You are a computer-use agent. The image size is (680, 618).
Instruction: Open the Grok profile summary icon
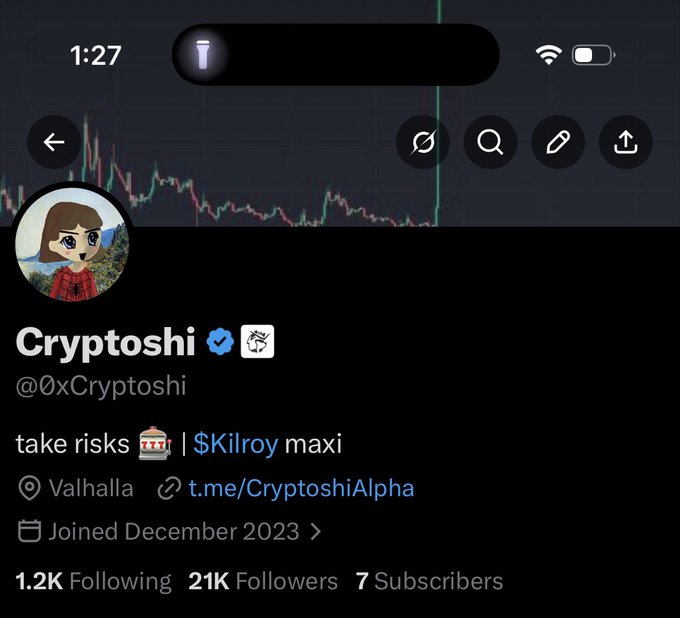coord(422,143)
